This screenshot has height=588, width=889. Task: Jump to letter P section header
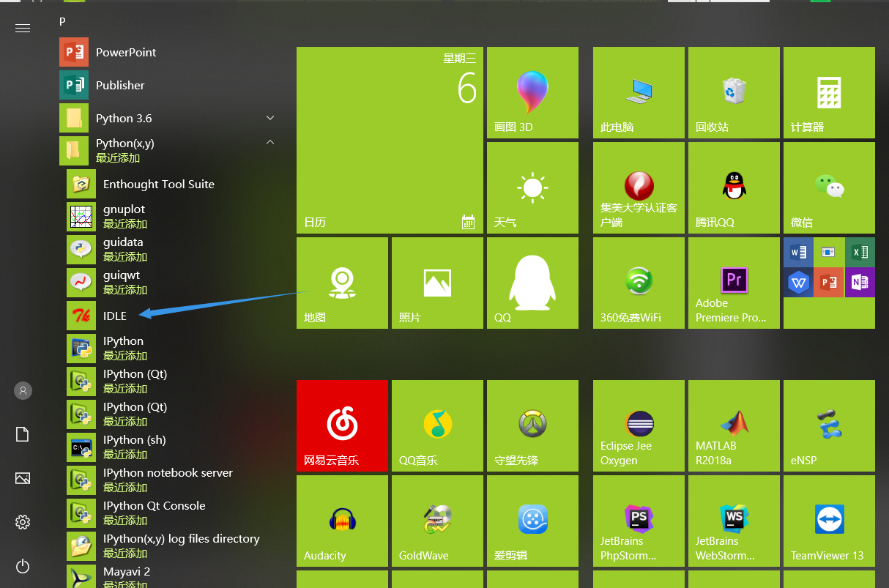point(62,22)
